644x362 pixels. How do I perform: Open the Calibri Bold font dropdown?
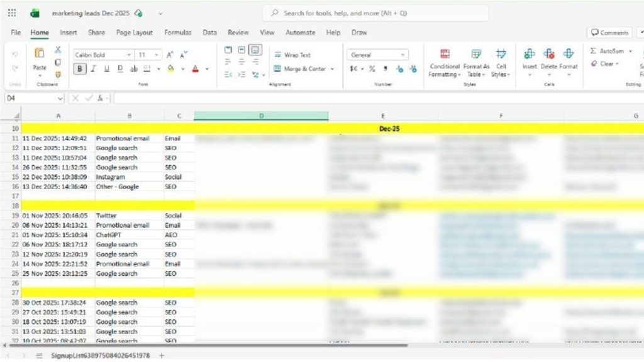click(x=129, y=55)
